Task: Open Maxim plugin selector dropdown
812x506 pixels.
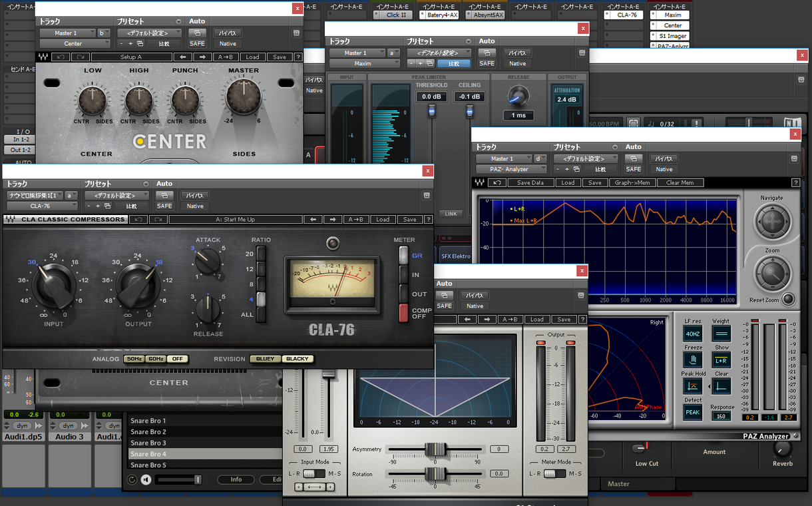Action: pos(363,64)
